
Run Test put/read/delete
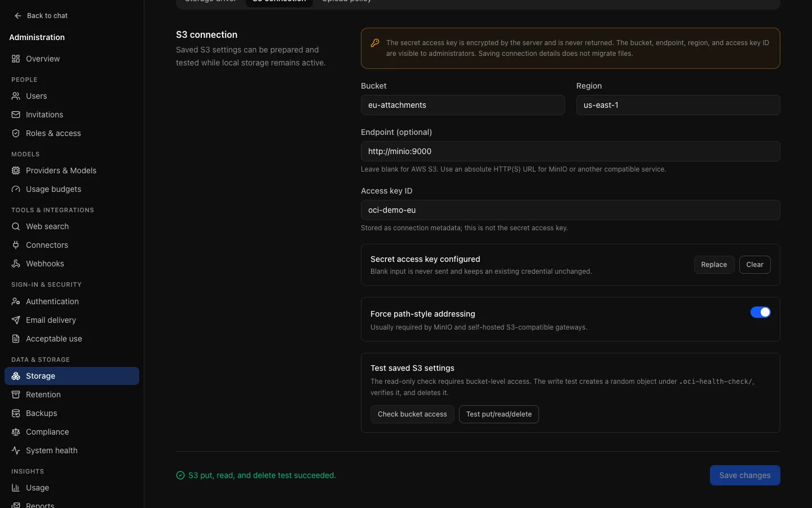pyautogui.click(x=498, y=414)
